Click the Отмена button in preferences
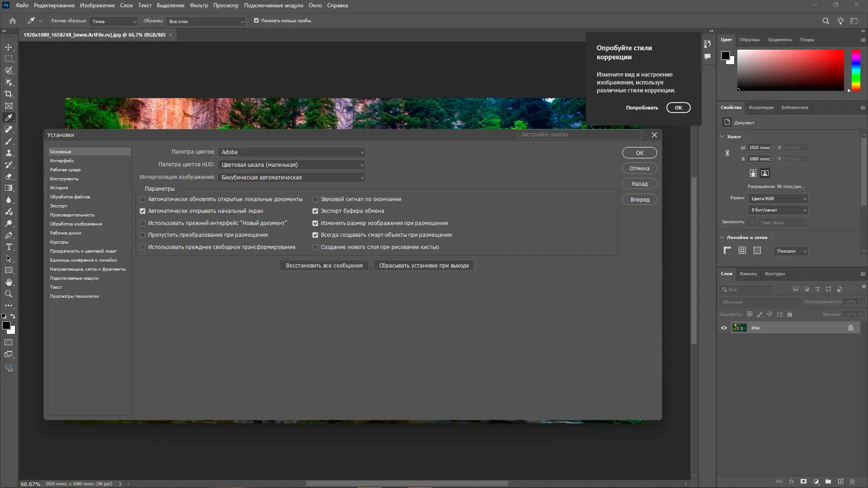Image resolution: width=868 pixels, height=488 pixels. pyautogui.click(x=639, y=168)
